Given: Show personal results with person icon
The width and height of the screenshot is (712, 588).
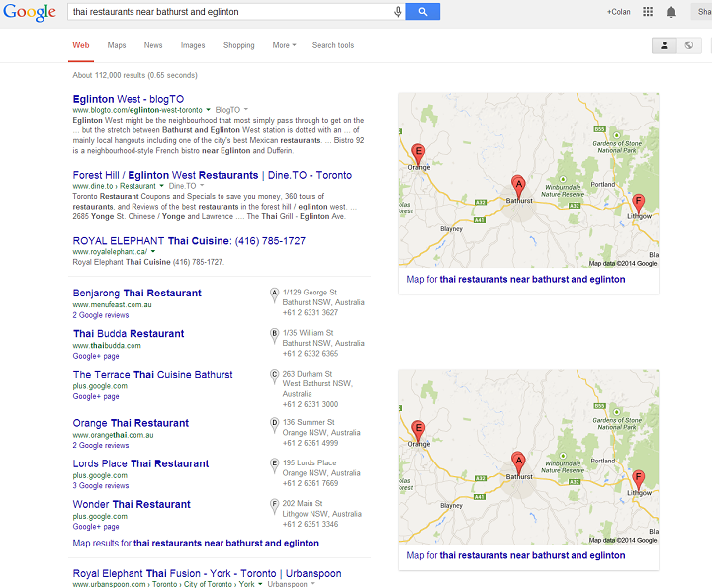Looking at the screenshot, I should (x=665, y=45).
